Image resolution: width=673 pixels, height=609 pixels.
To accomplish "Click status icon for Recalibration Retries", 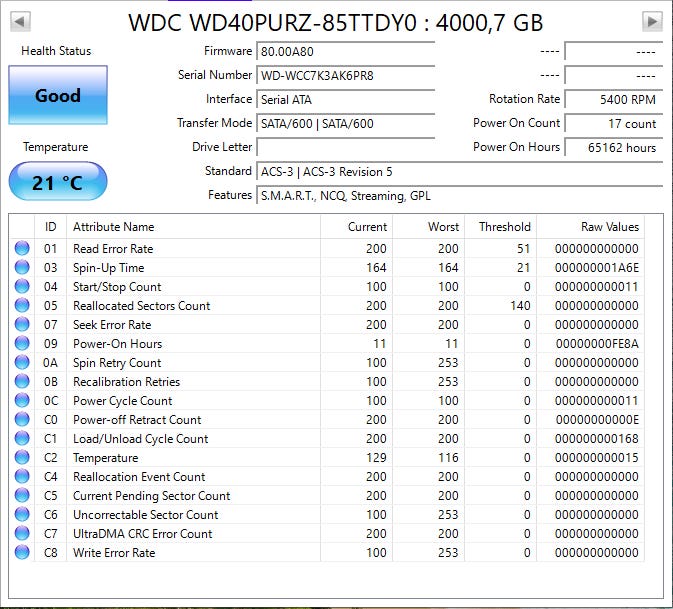I will pyautogui.click(x=22, y=381).
